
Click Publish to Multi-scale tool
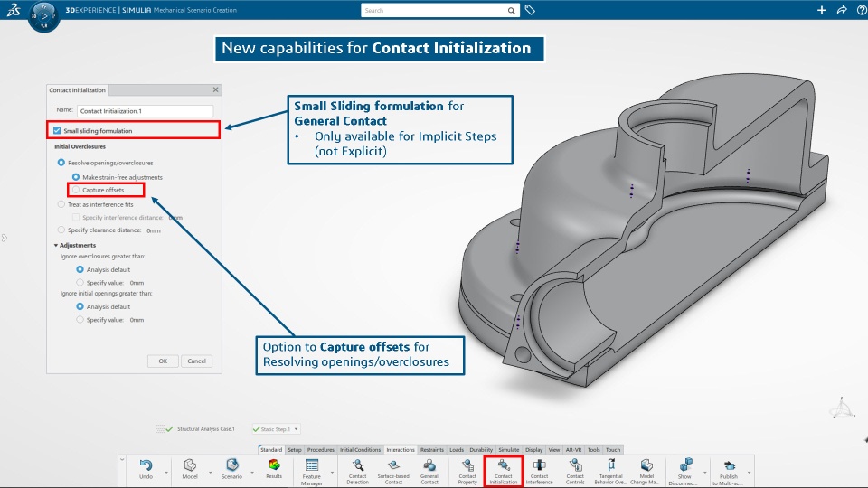pyautogui.click(x=729, y=472)
